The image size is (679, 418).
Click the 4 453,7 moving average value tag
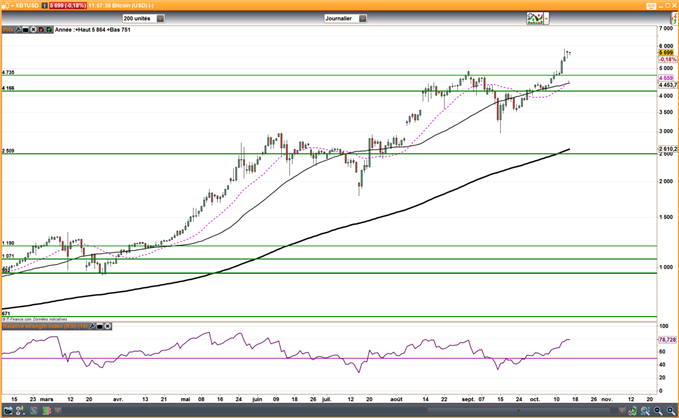point(668,85)
